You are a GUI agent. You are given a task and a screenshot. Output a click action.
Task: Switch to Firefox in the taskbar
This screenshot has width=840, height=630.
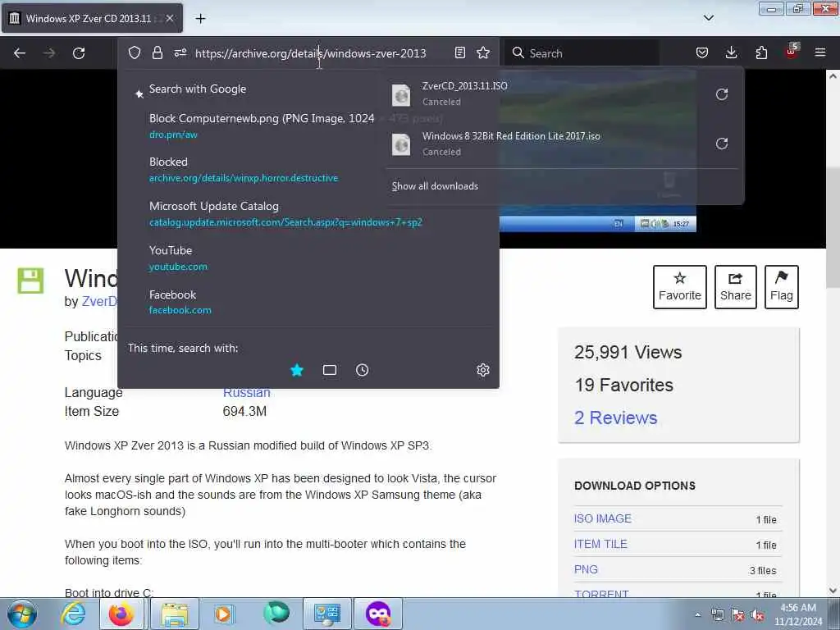(x=121, y=614)
